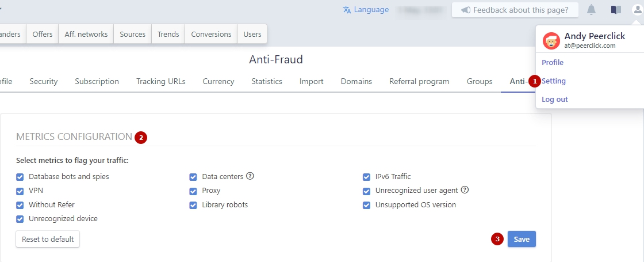Uncheck Database bots and spies

pos(20,177)
